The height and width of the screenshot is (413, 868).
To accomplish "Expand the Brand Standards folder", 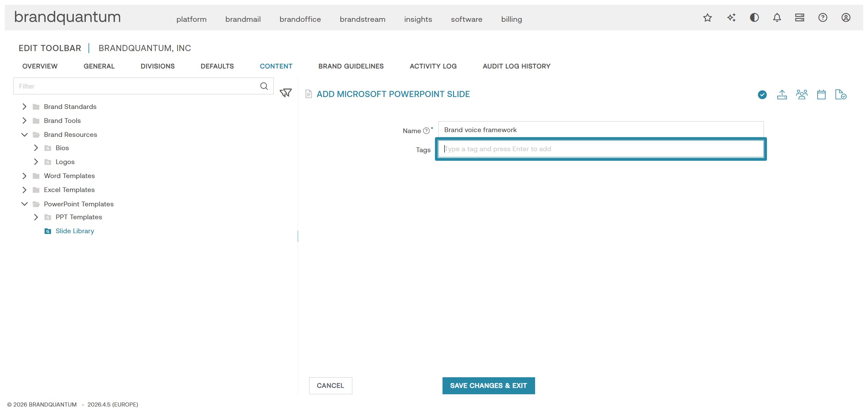I will click(x=25, y=107).
